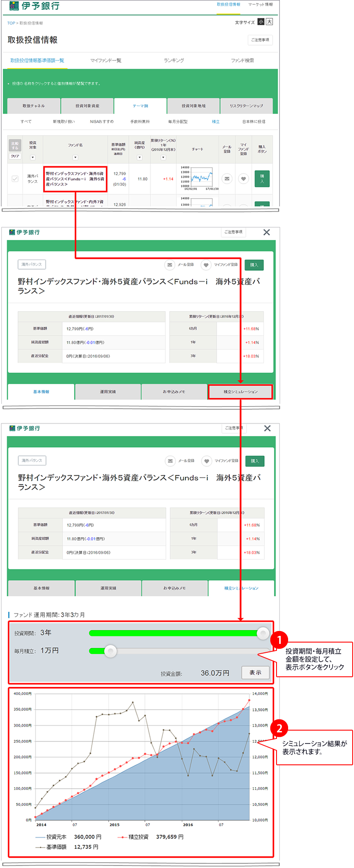Choose the すべて theme filter
Viewport: 354px width, 868px height.
pyautogui.click(x=26, y=121)
